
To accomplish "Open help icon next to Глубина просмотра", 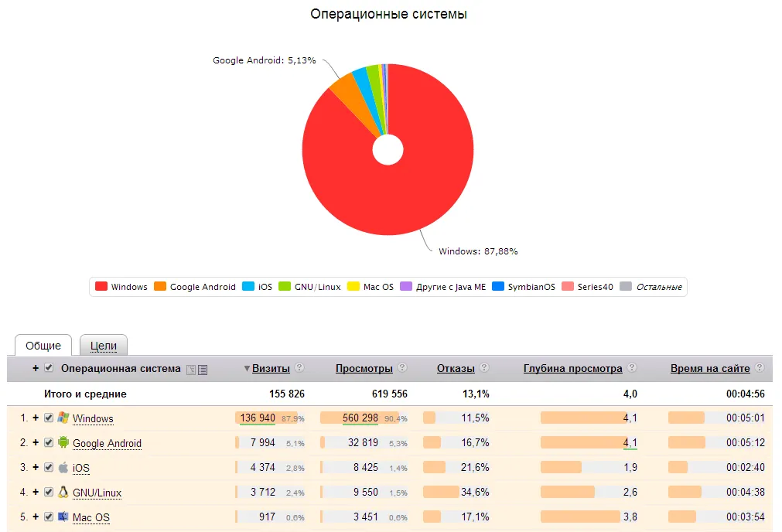I will tap(632, 368).
